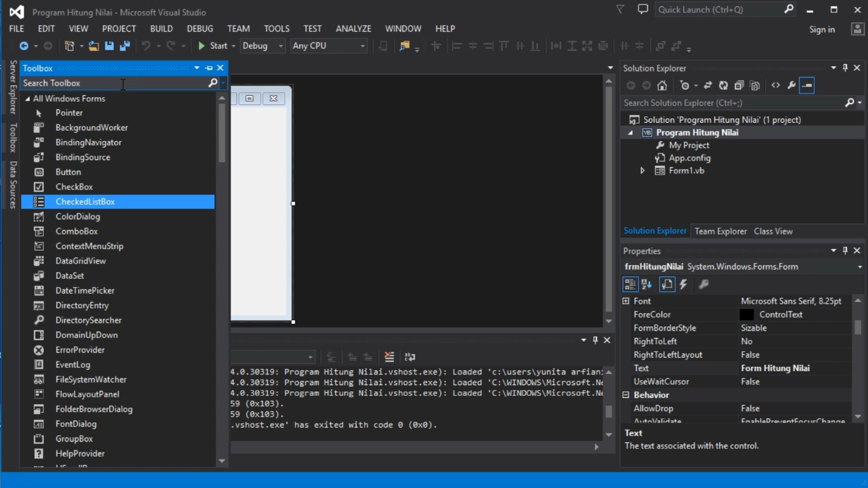Refresh the Solution Explorer
868x488 pixels.
pos(723,85)
